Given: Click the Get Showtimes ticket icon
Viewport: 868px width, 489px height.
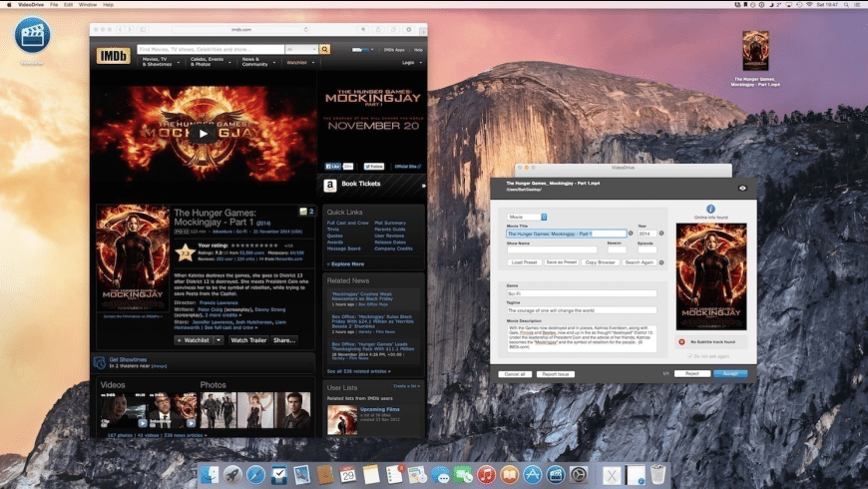Looking at the screenshot, I should (100, 362).
